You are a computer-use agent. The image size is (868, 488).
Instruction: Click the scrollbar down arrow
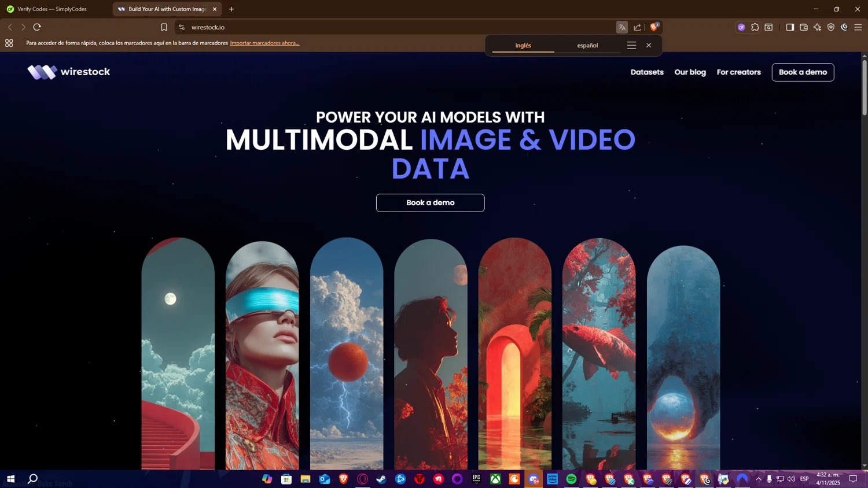[865, 465]
